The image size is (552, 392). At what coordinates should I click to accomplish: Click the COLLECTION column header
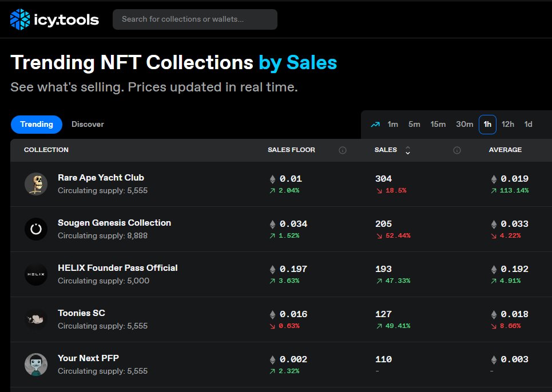click(x=46, y=150)
